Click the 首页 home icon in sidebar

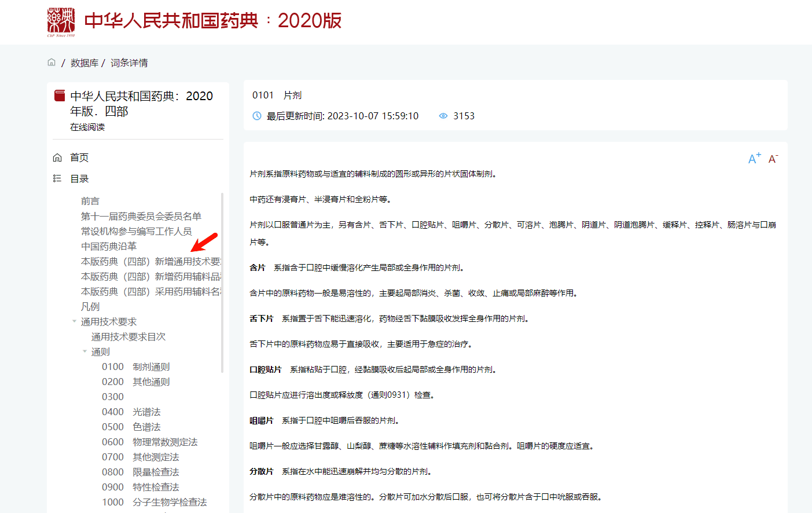point(57,157)
